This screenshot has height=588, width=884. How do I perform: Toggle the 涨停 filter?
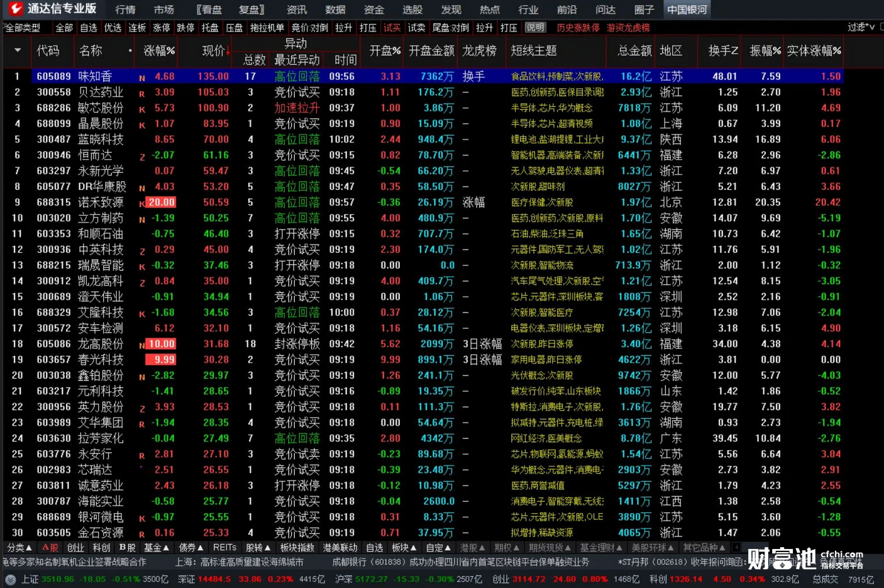(162, 28)
